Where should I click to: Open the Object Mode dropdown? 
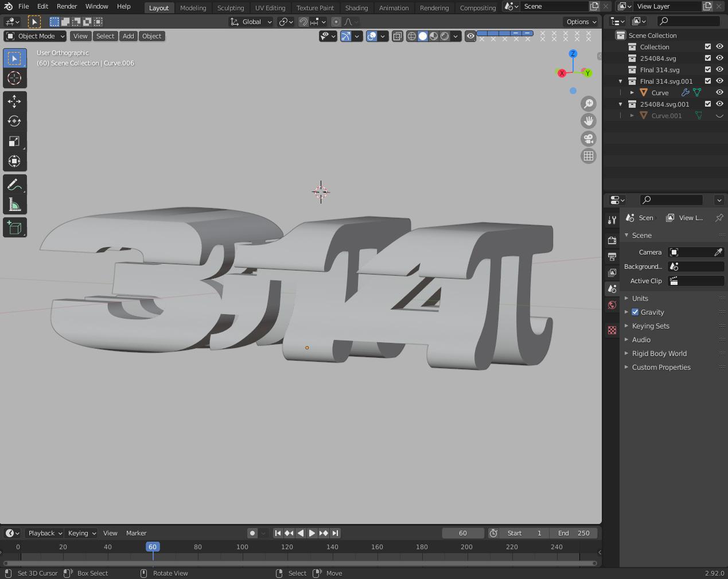pos(35,36)
